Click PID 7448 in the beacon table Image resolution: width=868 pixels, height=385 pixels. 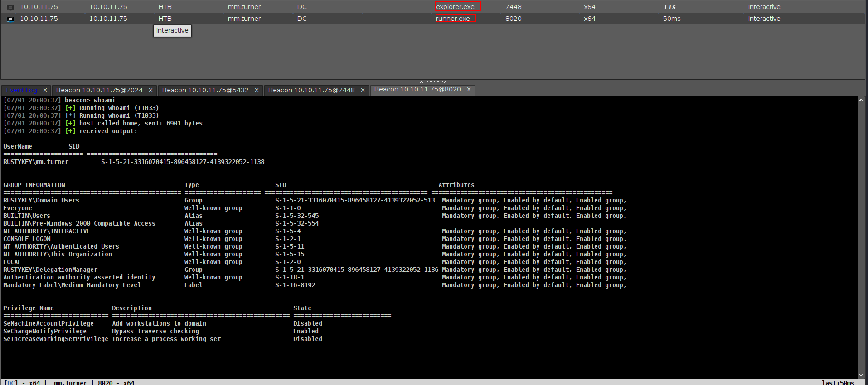(x=513, y=7)
